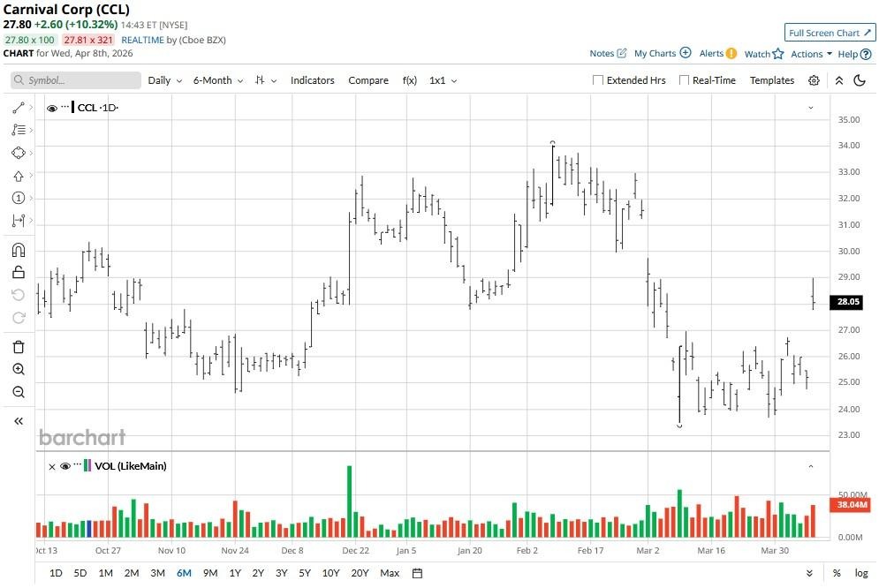Select the Max range tab
The image size is (879, 588).
[390, 573]
